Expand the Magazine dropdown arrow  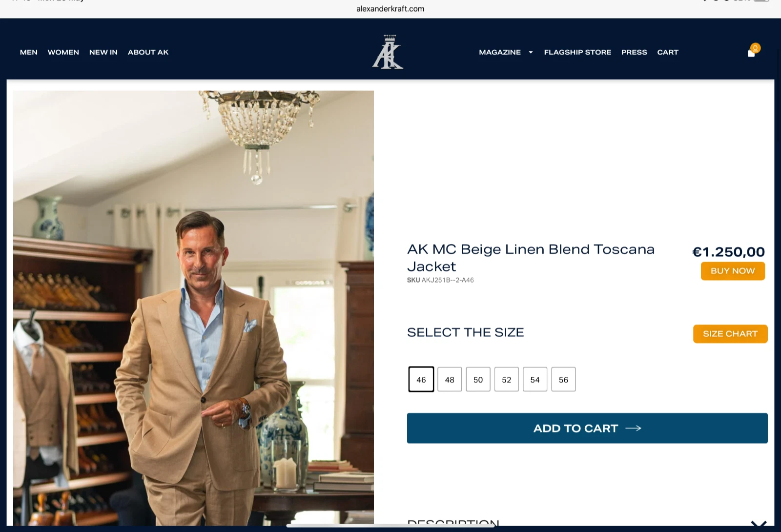tap(531, 52)
